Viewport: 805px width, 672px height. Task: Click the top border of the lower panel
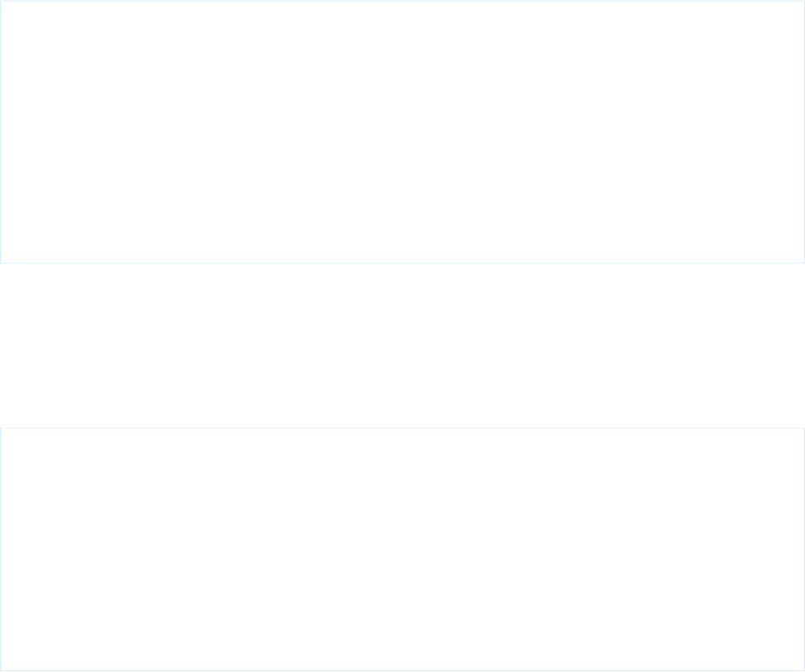[402, 428]
